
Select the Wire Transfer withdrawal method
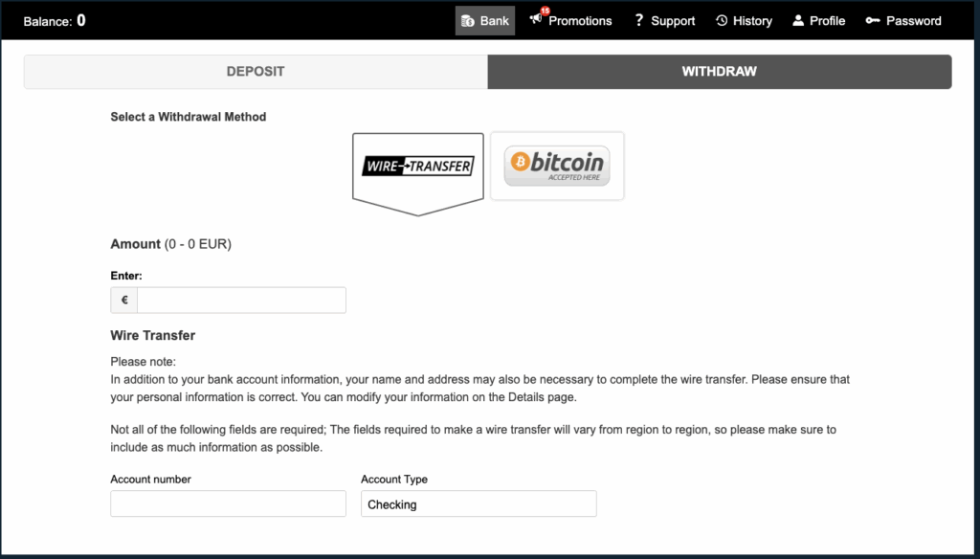tap(418, 167)
